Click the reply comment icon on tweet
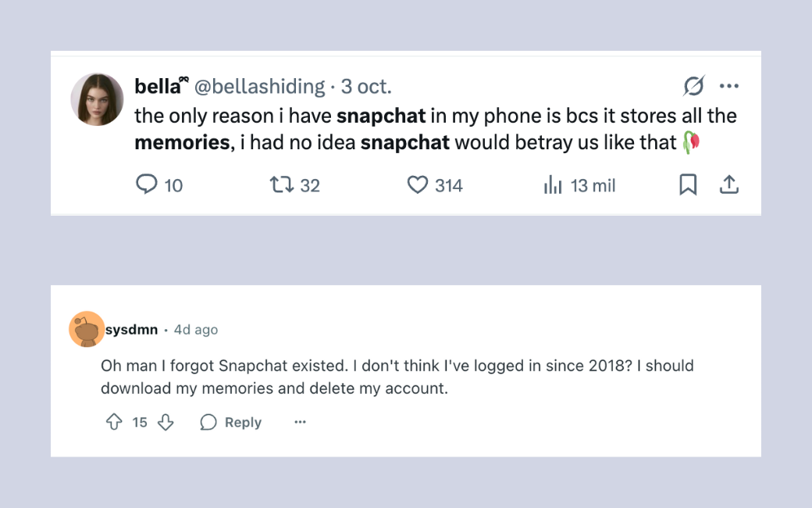Screen dimensions: 812x508 point(147,184)
